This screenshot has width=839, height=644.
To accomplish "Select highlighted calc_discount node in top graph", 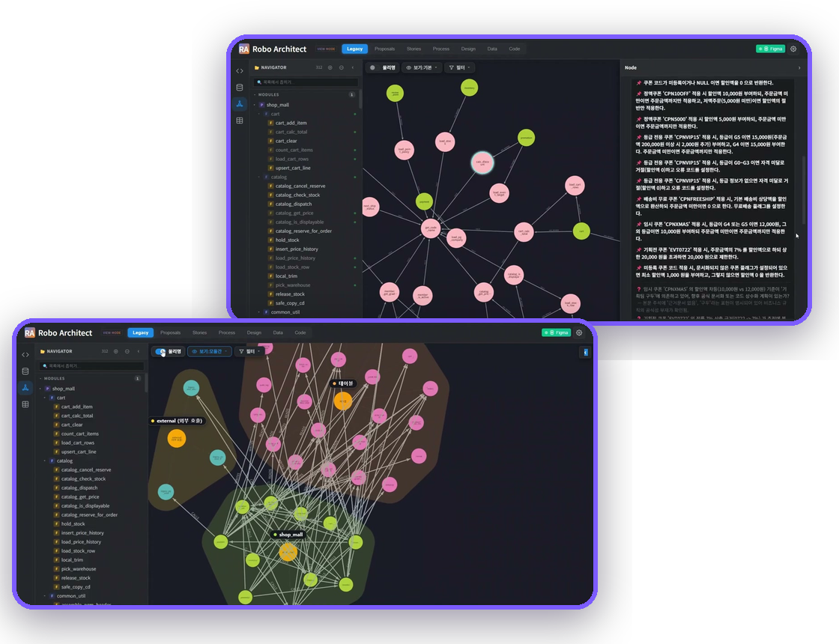I will click(x=482, y=162).
